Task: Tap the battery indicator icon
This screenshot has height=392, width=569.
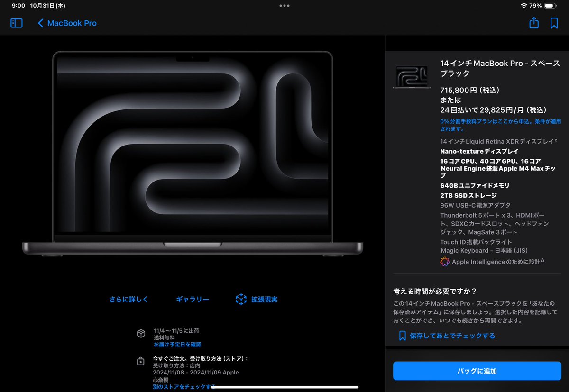Action: pyautogui.click(x=551, y=6)
